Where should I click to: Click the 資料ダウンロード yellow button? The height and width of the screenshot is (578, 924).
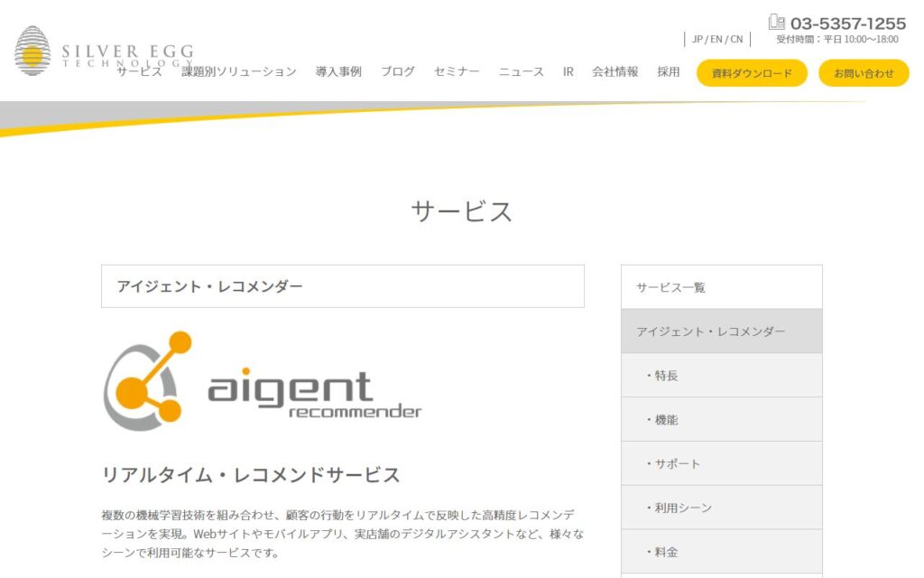point(752,73)
